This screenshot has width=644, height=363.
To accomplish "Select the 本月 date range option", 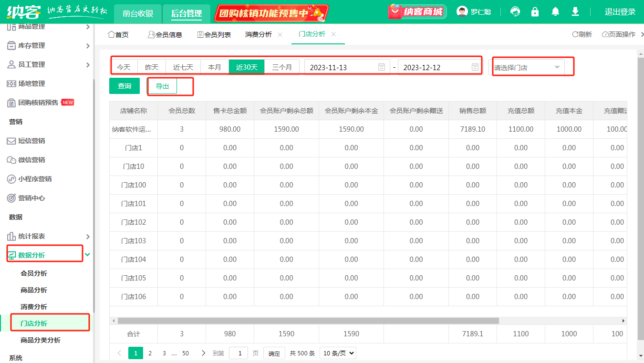I will pyautogui.click(x=215, y=67).
